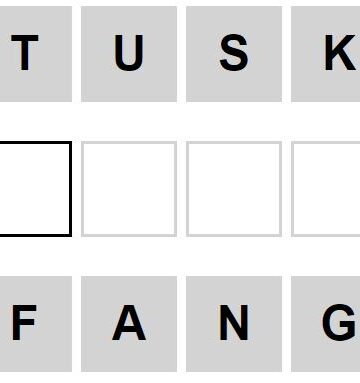Click the blank box above letter G

(x=326, y=189)
